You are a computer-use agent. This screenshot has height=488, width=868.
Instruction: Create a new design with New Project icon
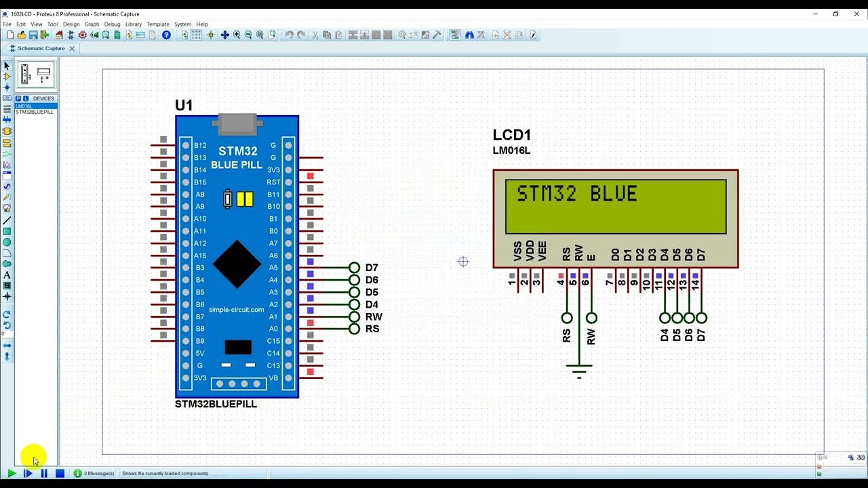tap(10, 35)
